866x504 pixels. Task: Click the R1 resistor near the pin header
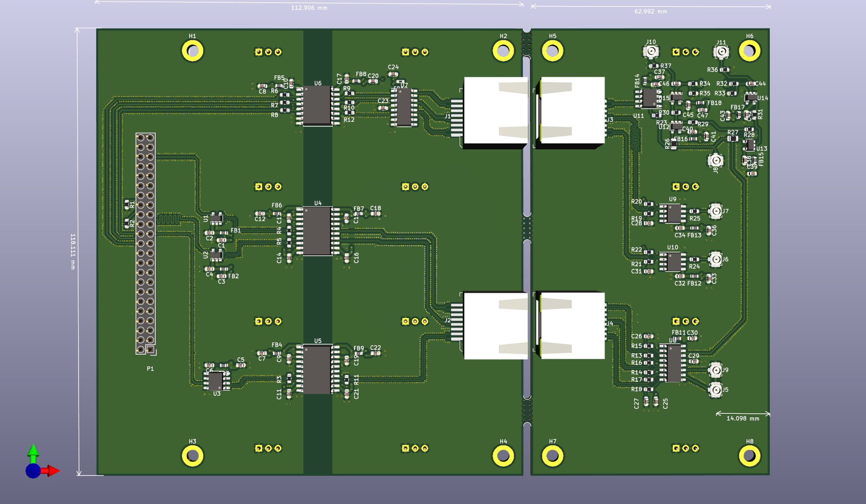pyautogui.click(x=126, y=204)
